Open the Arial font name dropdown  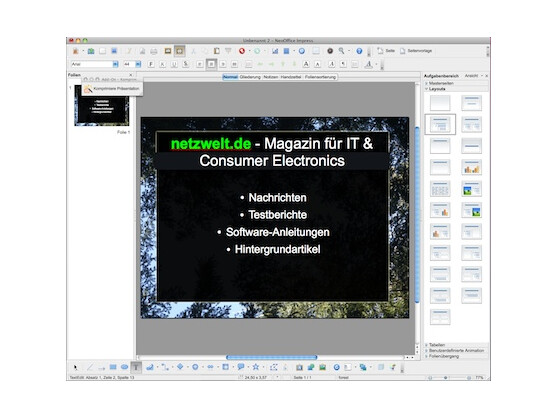(x=115, y=64)
